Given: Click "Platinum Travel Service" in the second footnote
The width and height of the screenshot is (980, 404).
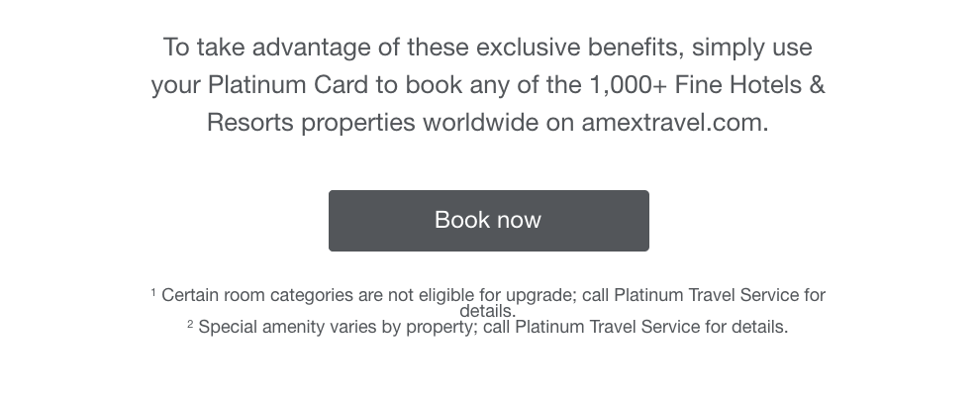Looking at the screenshot, I should click(608, 327).
